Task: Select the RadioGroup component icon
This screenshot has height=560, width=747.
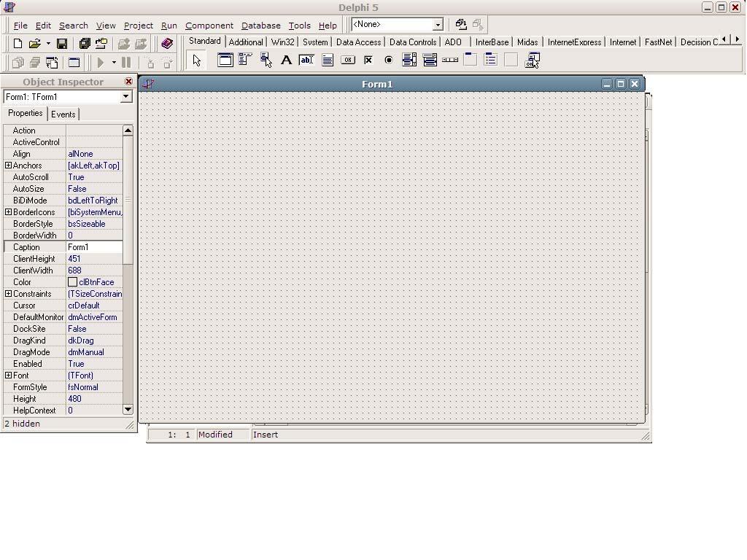Action: point(491,60)
